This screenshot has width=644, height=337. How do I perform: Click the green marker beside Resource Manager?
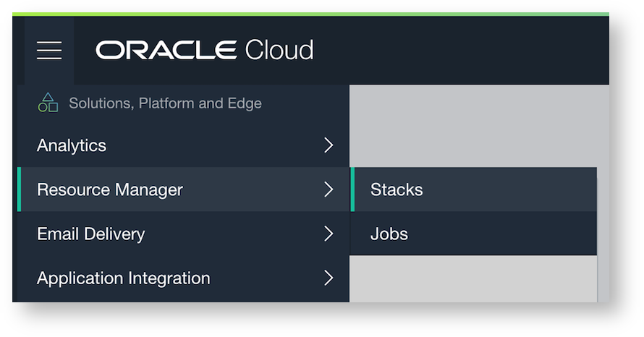coord(20,189)
